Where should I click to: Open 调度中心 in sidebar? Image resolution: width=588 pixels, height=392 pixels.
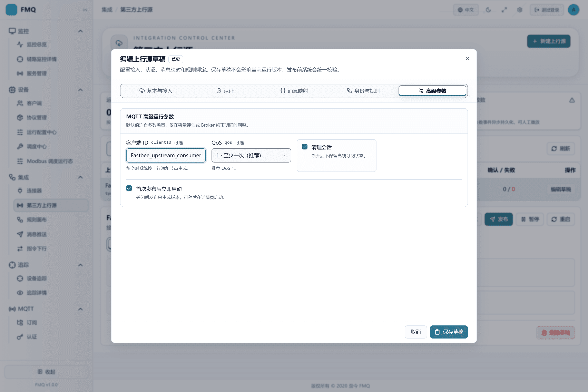point(51,147)
